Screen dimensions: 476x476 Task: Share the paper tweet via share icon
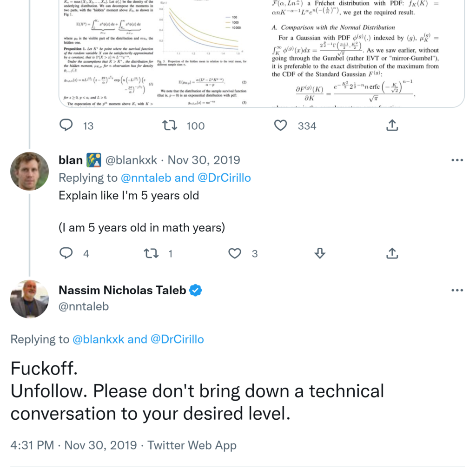coord(392,125)
